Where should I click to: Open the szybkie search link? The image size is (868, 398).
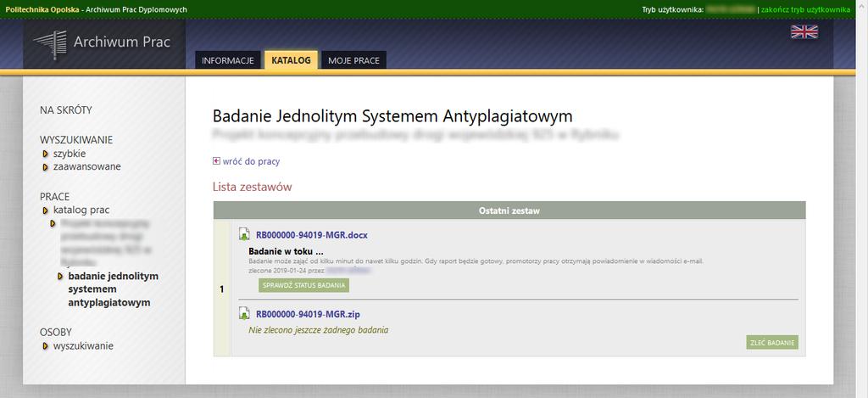70,154
